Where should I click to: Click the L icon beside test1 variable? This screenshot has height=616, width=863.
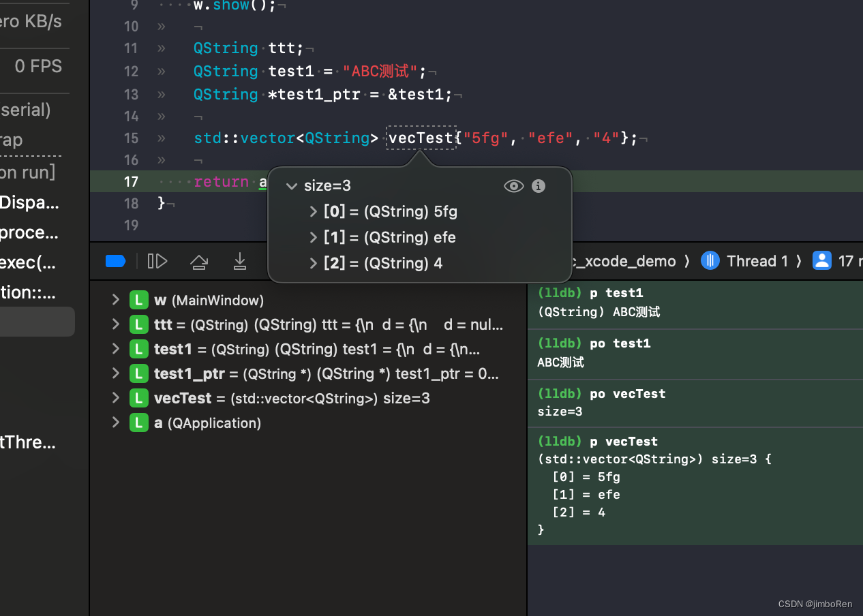138,349
